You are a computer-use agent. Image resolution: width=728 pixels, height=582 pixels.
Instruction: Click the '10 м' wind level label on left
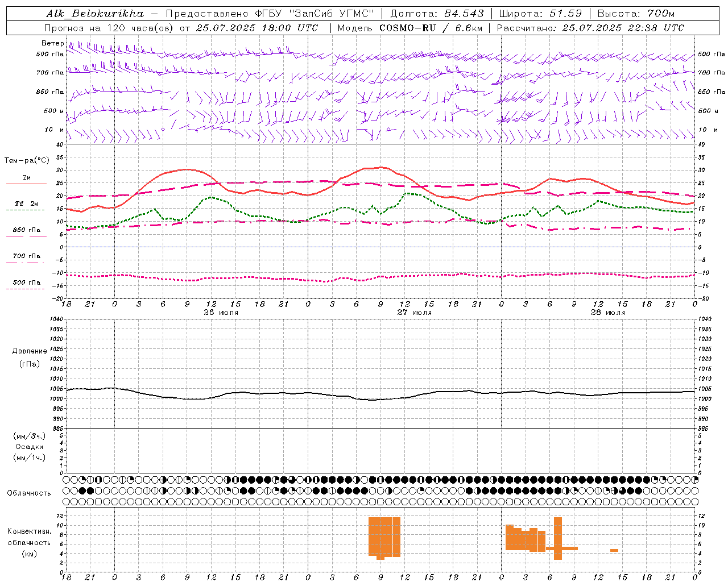55,130
